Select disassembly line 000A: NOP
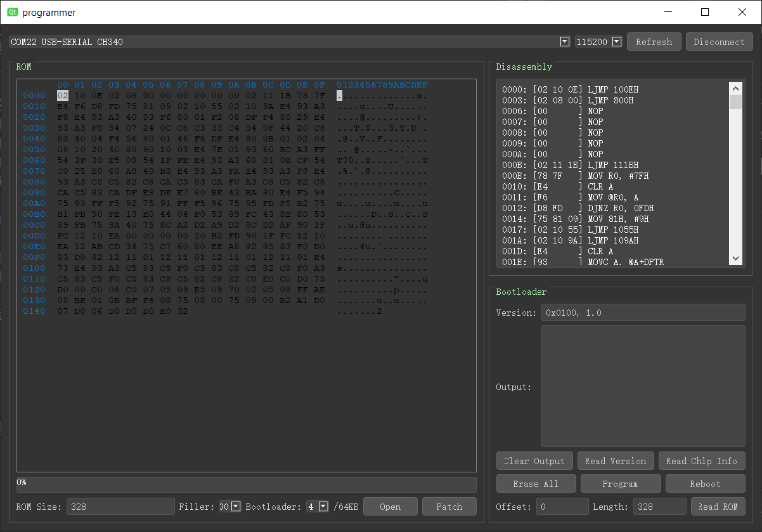This screenshot has height=532, width=762. pos(552,154)
